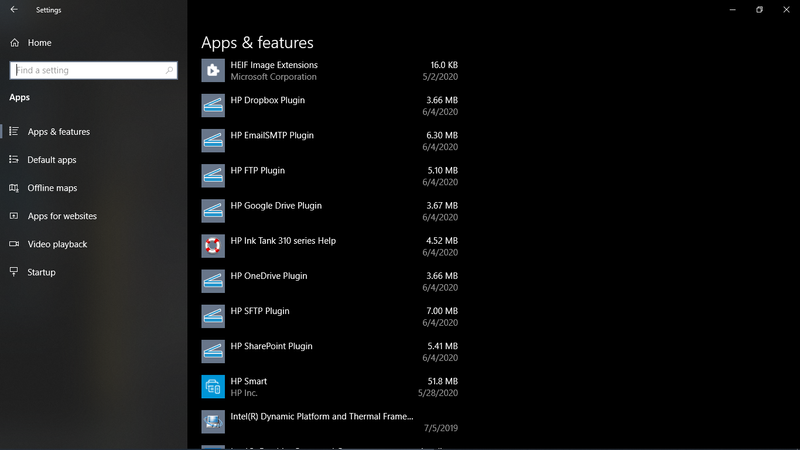The height and width of the screenshot is (450, 800).
Task: Click the 7.00 MB size of SFTP Plugin
Action: coord(442,311)
